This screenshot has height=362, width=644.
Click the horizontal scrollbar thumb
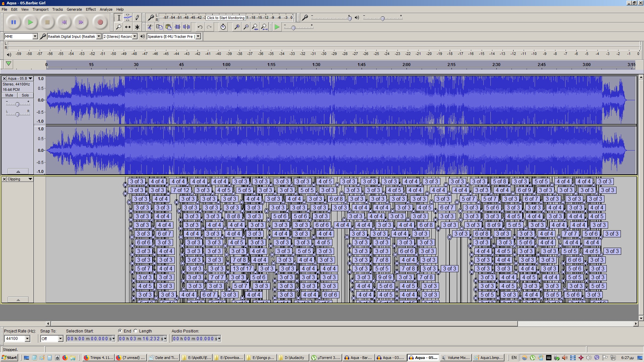284,323
